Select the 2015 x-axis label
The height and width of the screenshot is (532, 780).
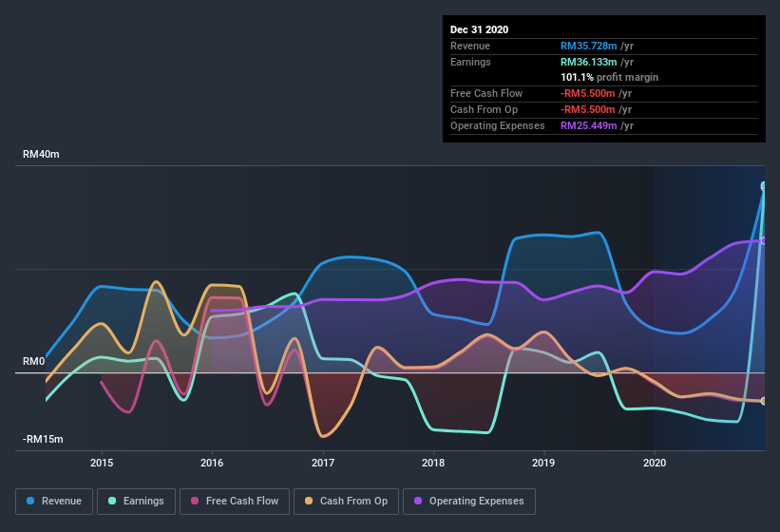(102, 463)
